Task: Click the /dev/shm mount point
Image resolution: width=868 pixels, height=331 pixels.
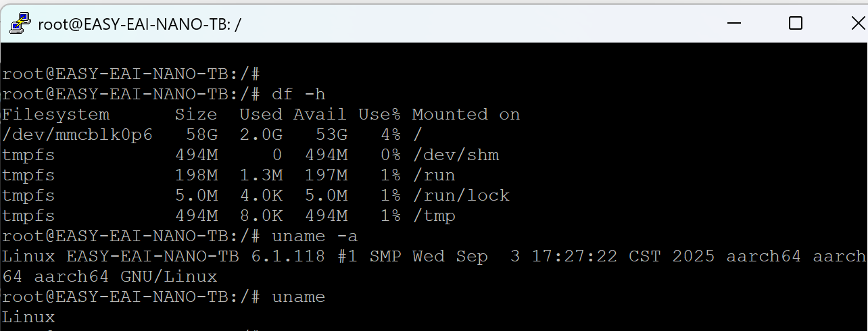Action: (455, 155)
